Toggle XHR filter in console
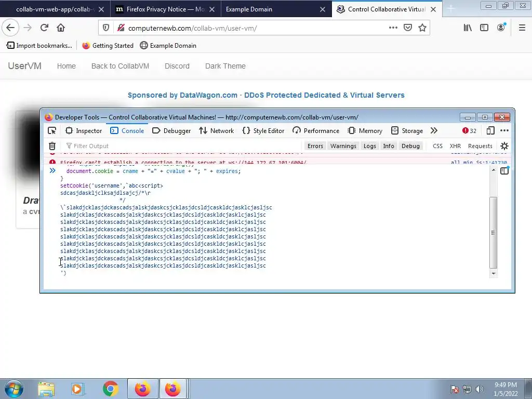Viewport: 532px width, 399px height. (455, 146)
